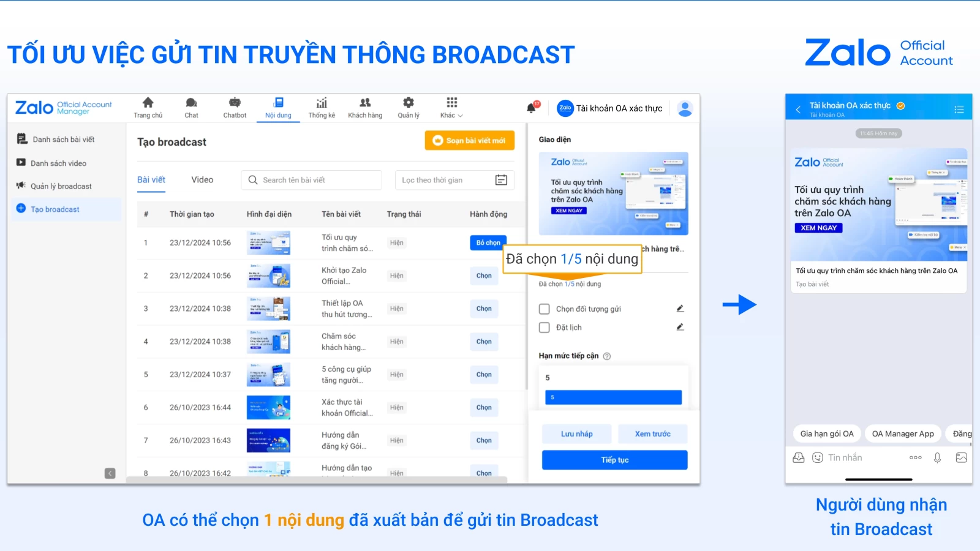The image size is (980, 551).
Task: Open the Chatbot robot icon
Action: [235, 103]
